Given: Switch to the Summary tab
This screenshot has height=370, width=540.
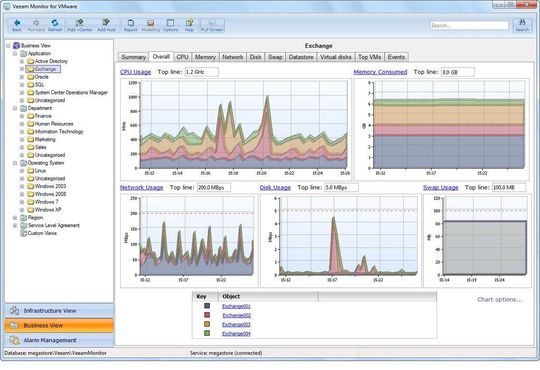Looking at the screenshot, I should click(133, 57).
